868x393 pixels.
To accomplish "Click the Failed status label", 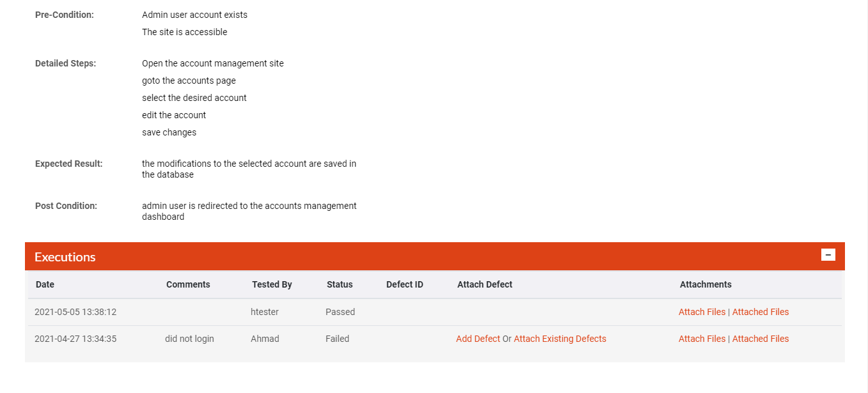I will tap(337, 339).
